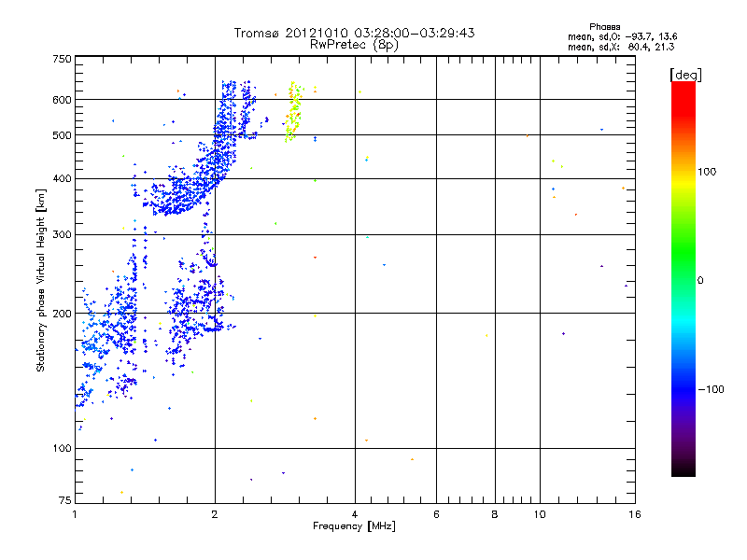Click the y-axis tick label '100'
The width and height of the screenshot is (747, 560).
tap(62, 448)
